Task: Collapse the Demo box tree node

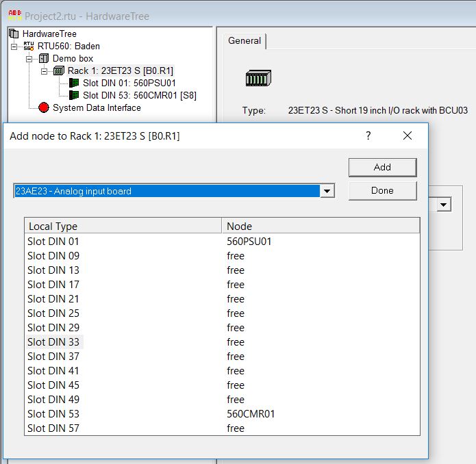Action: [x=29, y=59]
